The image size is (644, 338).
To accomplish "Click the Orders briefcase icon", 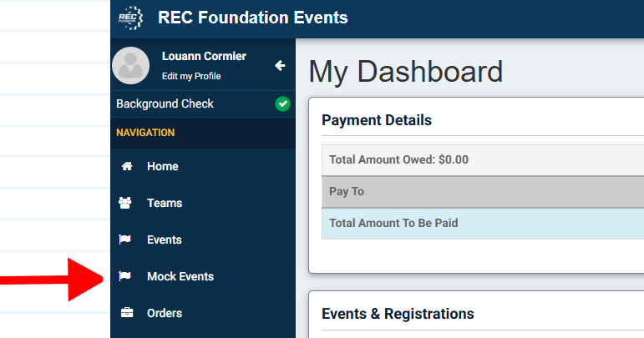I will click(x=126, y=313).
